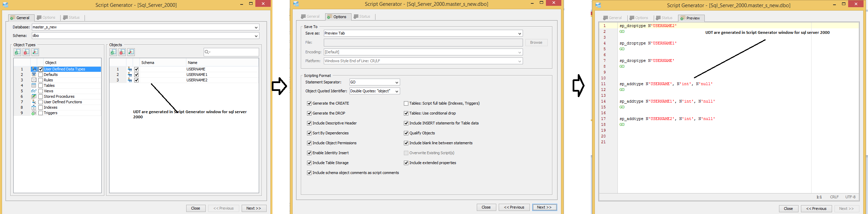Switch to Options tab in the first window
Image resolution: width=868 pixels, height=214 pixels.
coord(46,17)
